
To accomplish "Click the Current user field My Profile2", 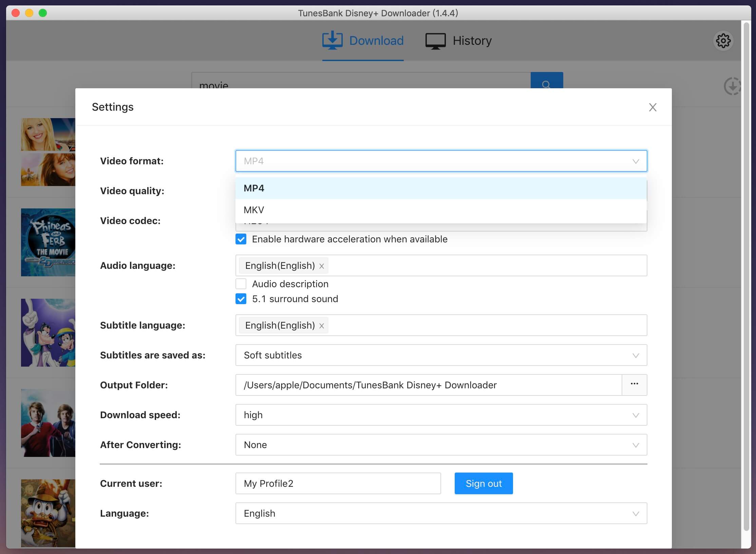I will point(338,483).
